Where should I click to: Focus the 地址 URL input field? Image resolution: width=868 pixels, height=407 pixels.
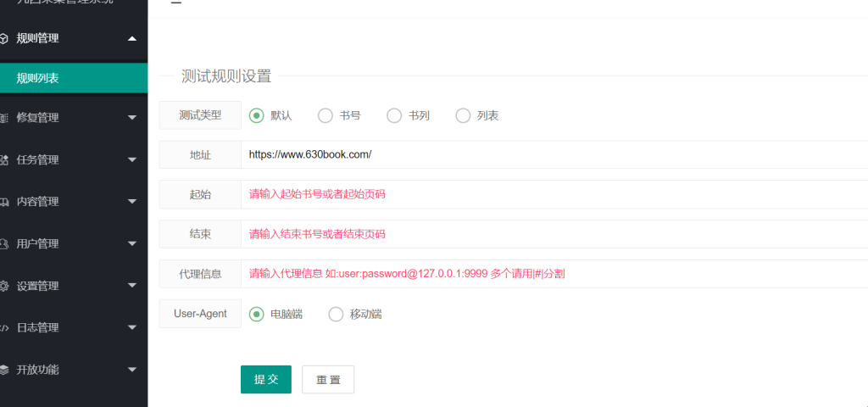554,154
